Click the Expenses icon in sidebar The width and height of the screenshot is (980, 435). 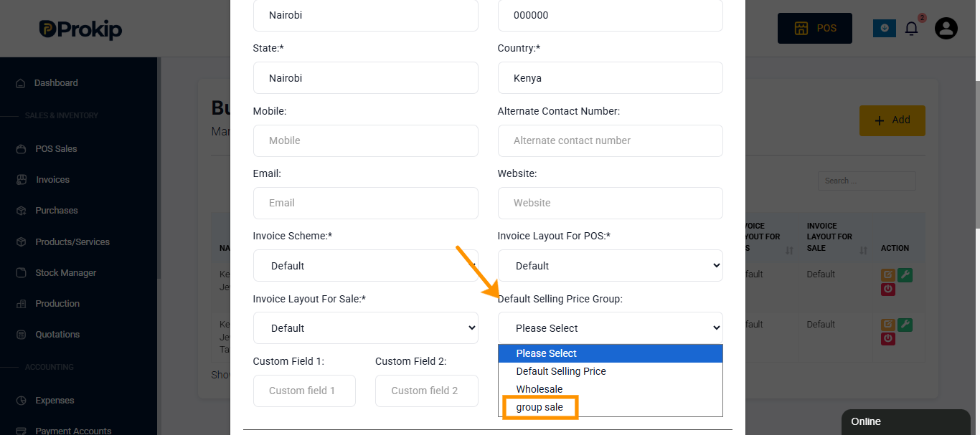21,401
